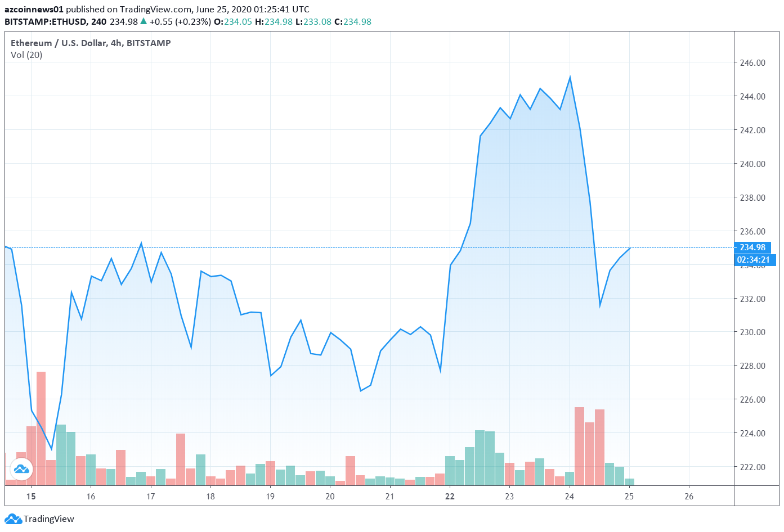Click the date label 16 on time axis

(91, 496)
